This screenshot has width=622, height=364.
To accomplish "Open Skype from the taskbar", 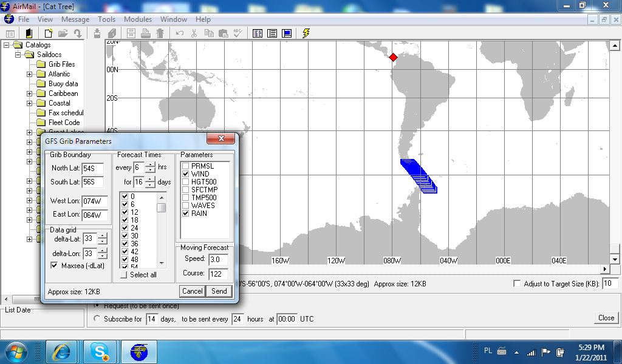I will pyautogui.click(x=99, y=352).
